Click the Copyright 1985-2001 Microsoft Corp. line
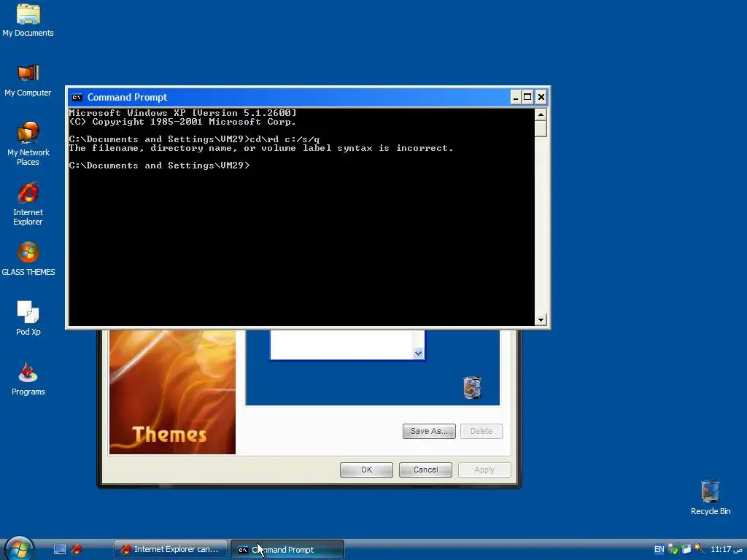747x560 pixels. (182, 122)
